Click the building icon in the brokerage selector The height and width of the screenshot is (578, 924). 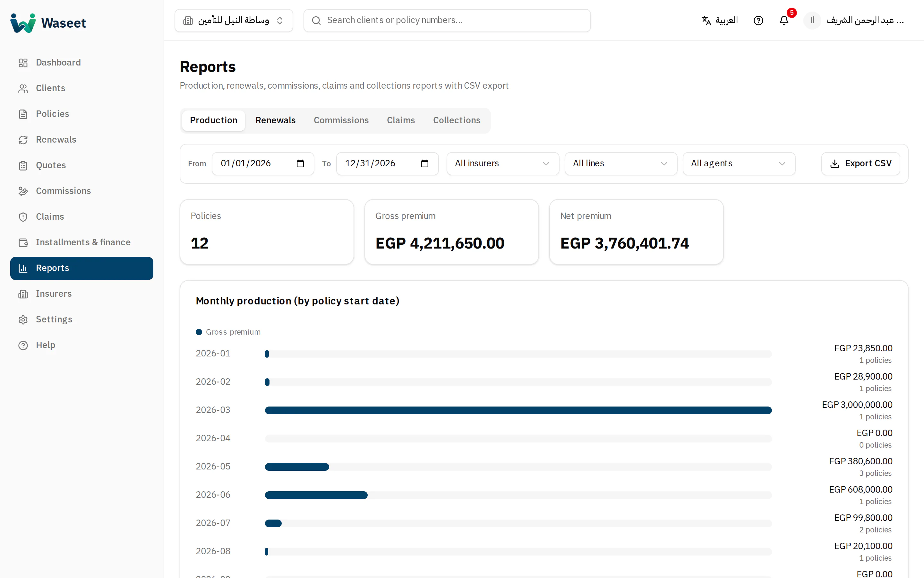click(x=188, y=21)
